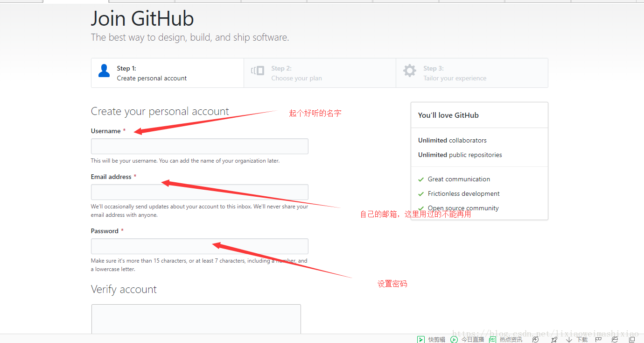The image size is (644, 343).
Task: Click 'Unlimited collaborators' text
Action: click(452, 140)
